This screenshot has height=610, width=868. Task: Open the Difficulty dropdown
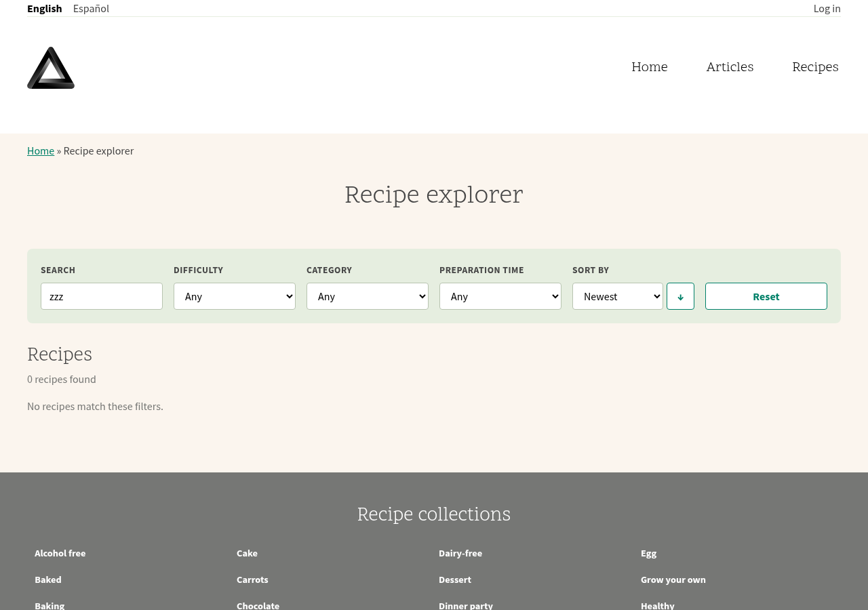tap(235, 296)
